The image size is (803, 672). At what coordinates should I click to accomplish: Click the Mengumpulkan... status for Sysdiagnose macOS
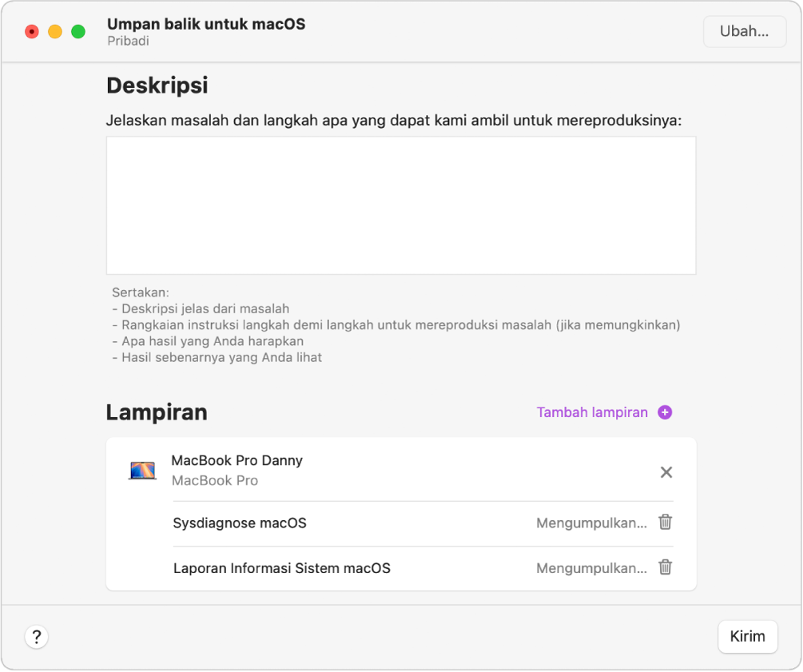[591, 523]
